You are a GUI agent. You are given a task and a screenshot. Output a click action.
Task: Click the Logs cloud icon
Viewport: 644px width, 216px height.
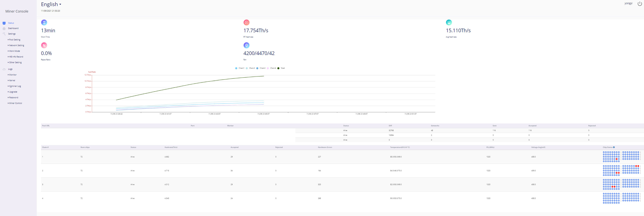point(4,69)
